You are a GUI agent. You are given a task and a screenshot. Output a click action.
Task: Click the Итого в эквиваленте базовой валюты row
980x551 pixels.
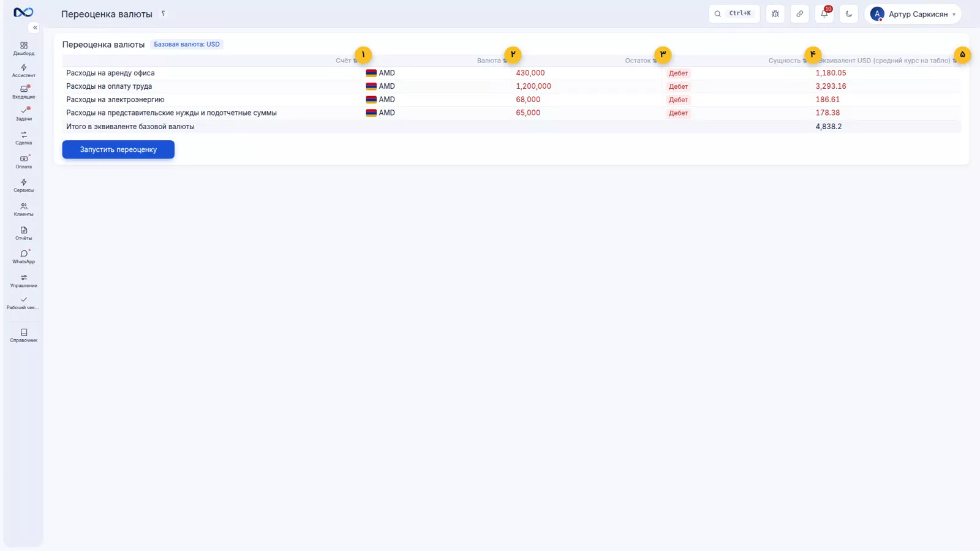[511, 127]
